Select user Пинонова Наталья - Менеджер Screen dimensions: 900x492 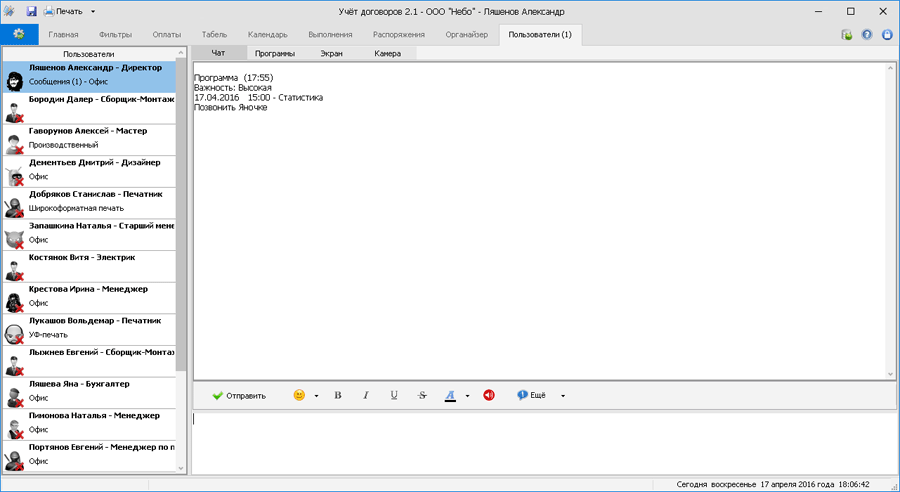[x=89, y=424]
